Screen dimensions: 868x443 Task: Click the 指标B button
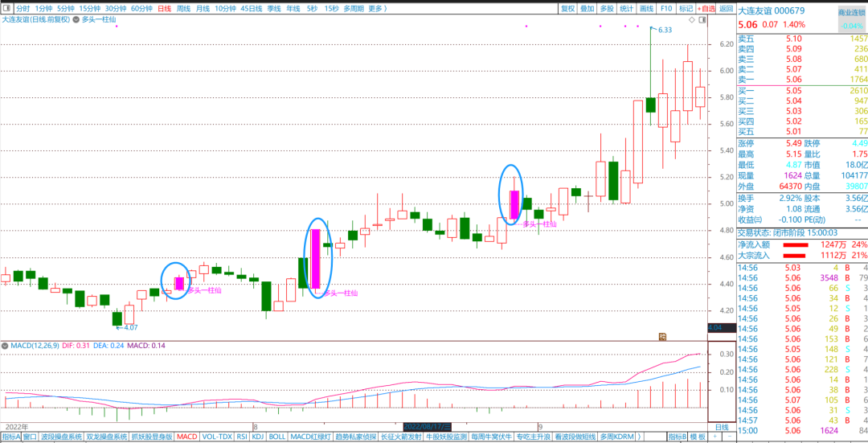tap(677, 437)
